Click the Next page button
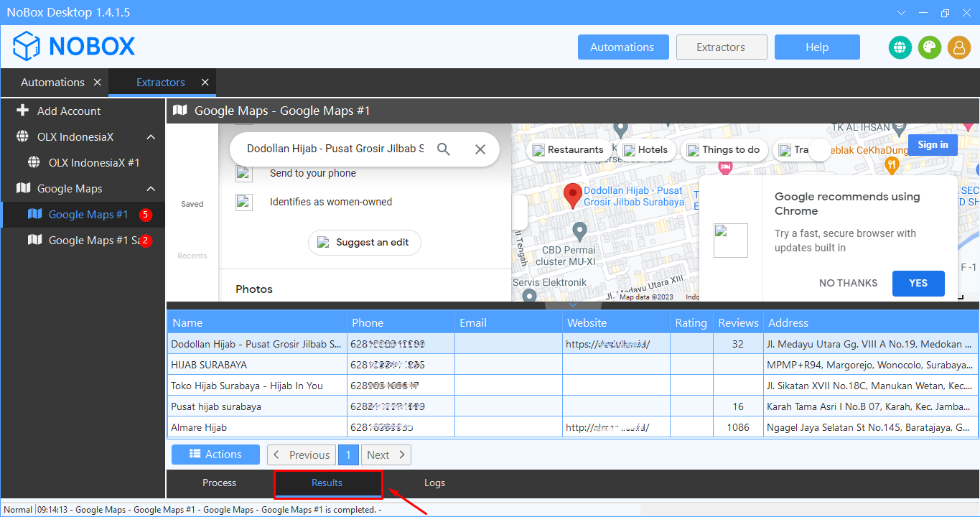The image size is (980, 517). [386, 455]
